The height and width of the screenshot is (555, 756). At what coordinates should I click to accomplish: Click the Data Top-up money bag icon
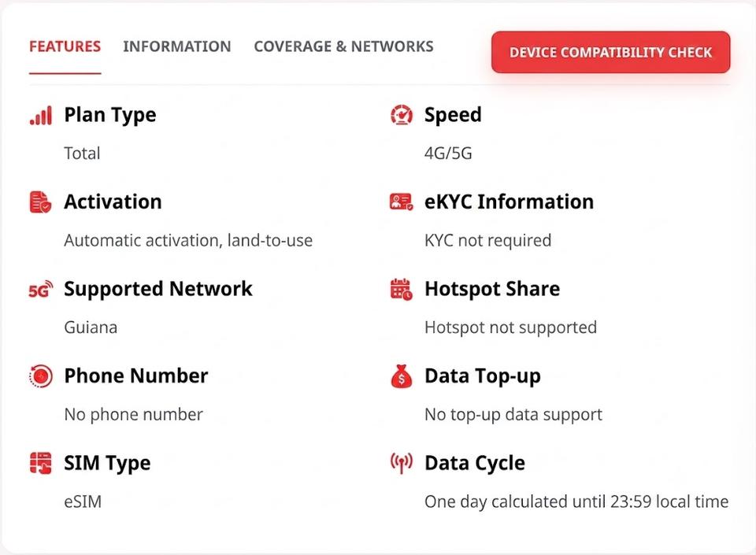[401, 376]
